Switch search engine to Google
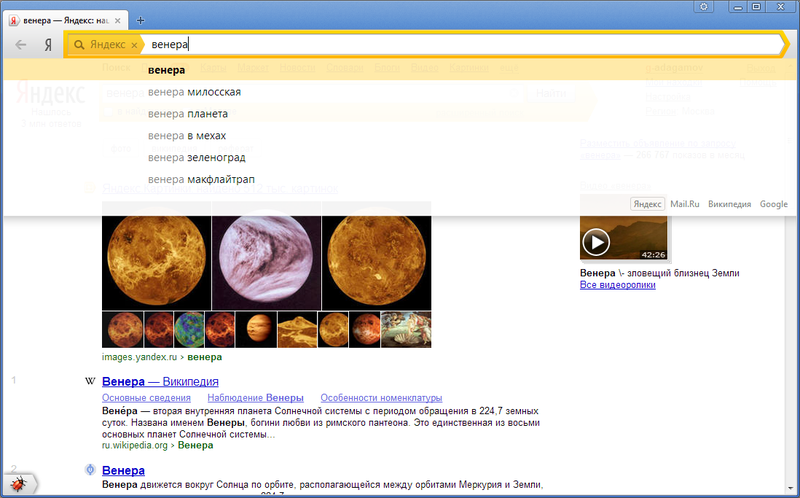 tap(773, 204)
